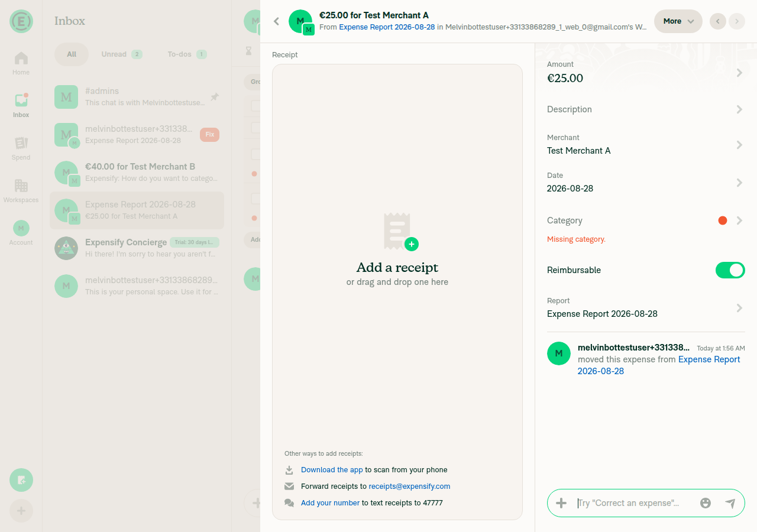Viewport: 757px width, 532px height.
Task: Open the Home sidebar icon
Action: (x=21, y=63)
